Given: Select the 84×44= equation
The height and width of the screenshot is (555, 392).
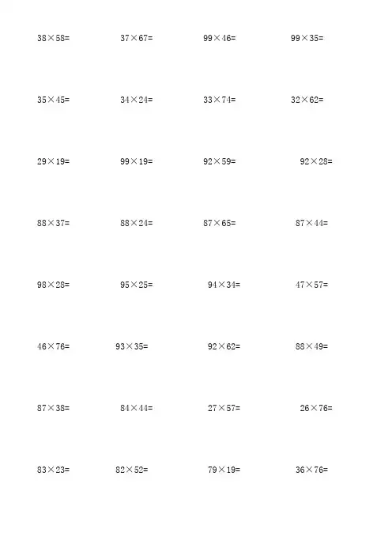Looking at the screenshot, I should coord(137,408).
